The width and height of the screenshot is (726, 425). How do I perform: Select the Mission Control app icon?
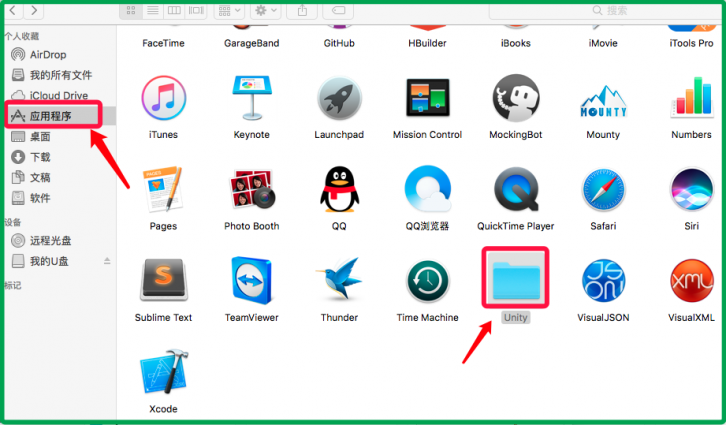pos(427,97)
